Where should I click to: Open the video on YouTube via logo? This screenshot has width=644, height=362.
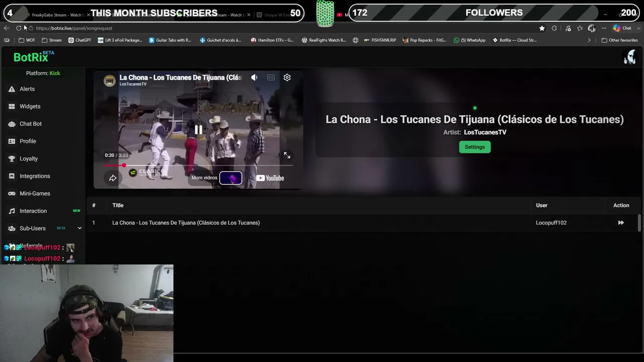point(270,178)
